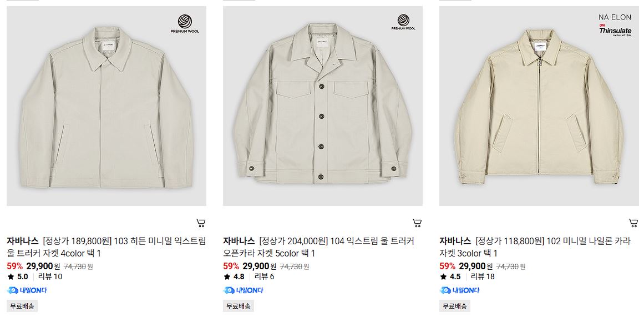Add the 103 hidden minimal jacket to cart
Viewport: 644px width, 317px height.
[x=201, y=223]
